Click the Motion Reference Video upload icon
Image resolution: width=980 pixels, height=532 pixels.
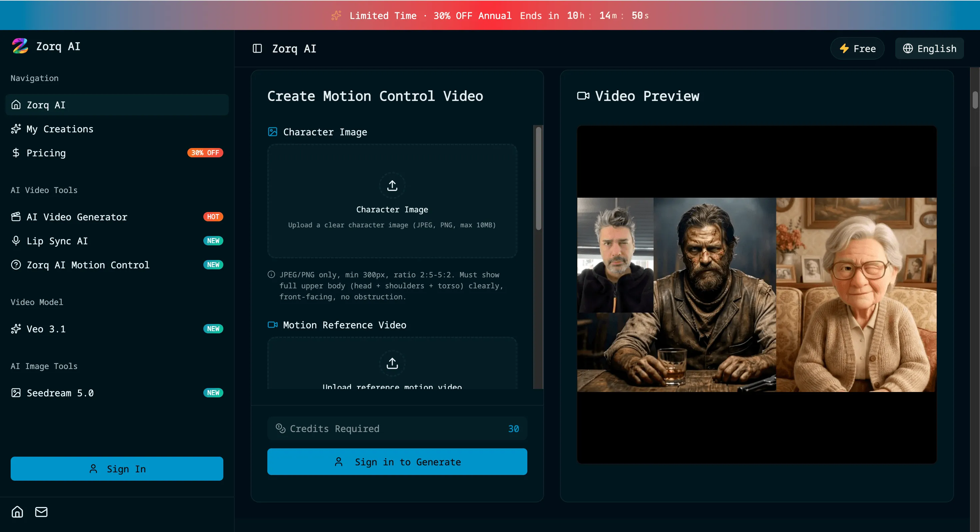392,363
